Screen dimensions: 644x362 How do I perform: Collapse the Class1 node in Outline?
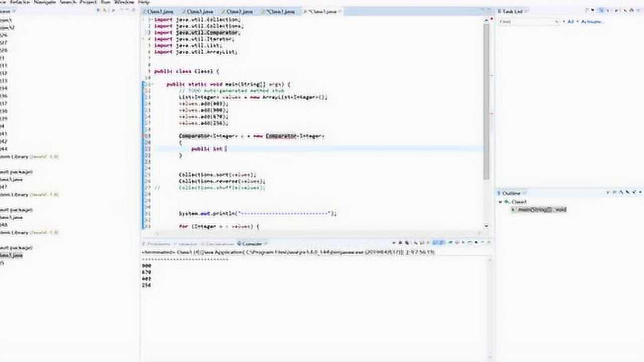click(x=501, y=202)
